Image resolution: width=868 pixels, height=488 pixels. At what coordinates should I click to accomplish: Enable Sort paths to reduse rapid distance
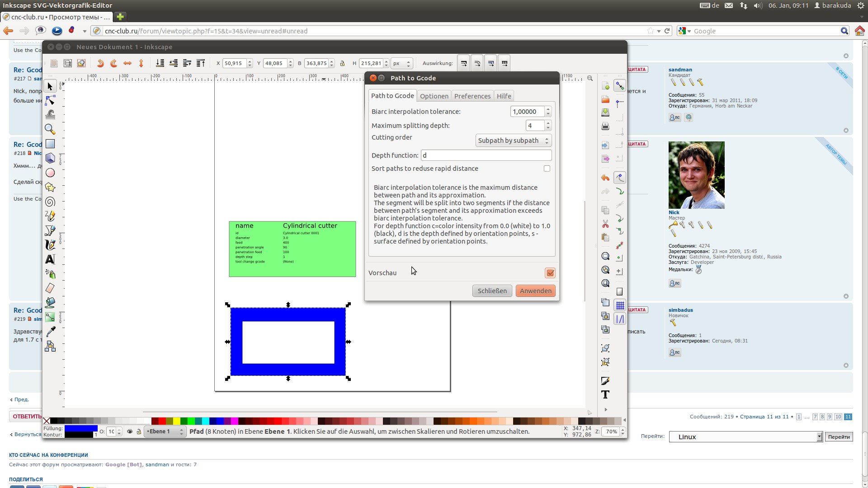[x=547, y=169]
